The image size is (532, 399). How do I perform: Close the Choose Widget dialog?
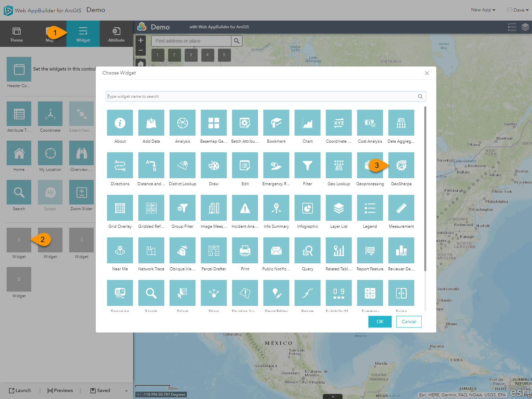[x=427, y=73]
